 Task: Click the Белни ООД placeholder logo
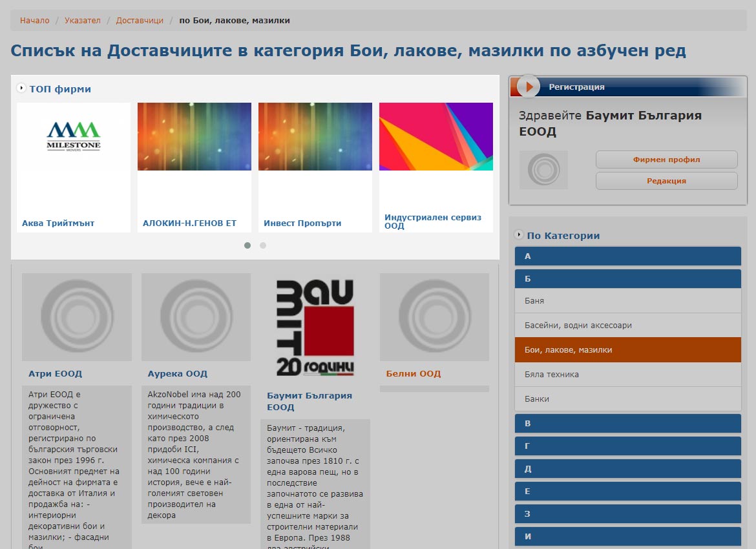[434, 316]
